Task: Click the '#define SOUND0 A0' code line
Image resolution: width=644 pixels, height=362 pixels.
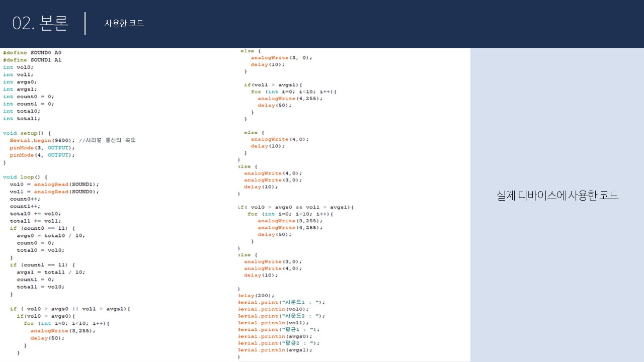Action: tap(32, 52)
